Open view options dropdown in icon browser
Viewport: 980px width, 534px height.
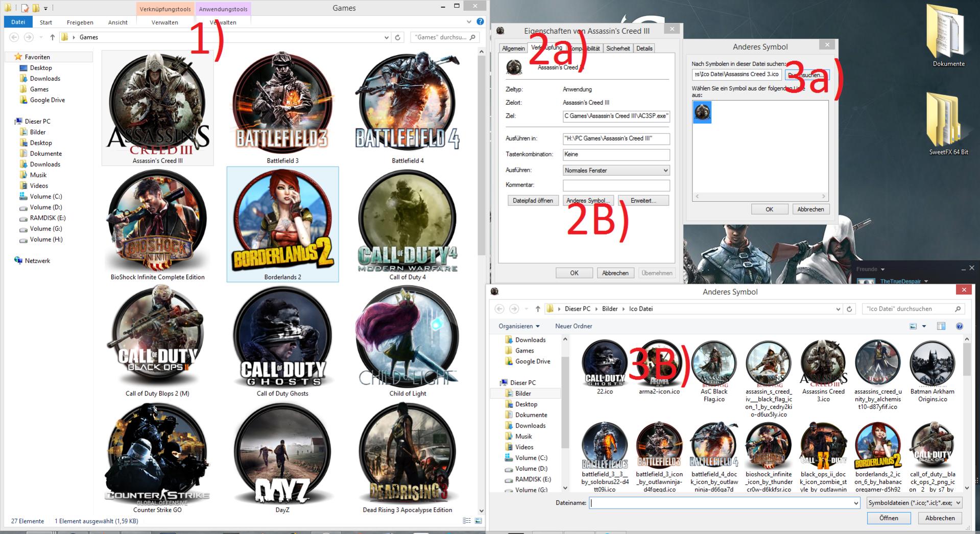tap(924, 326)
